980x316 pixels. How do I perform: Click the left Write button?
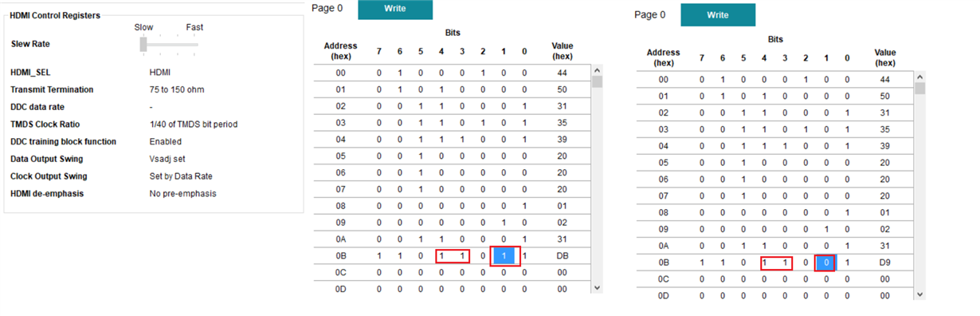pyautogui.click(x=394, y=9)
